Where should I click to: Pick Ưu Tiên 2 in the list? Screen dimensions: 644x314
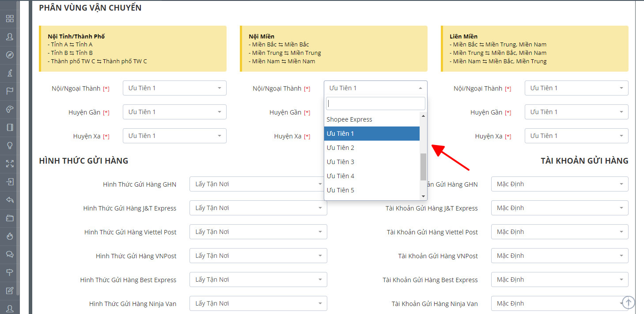[x=372, y=148]
